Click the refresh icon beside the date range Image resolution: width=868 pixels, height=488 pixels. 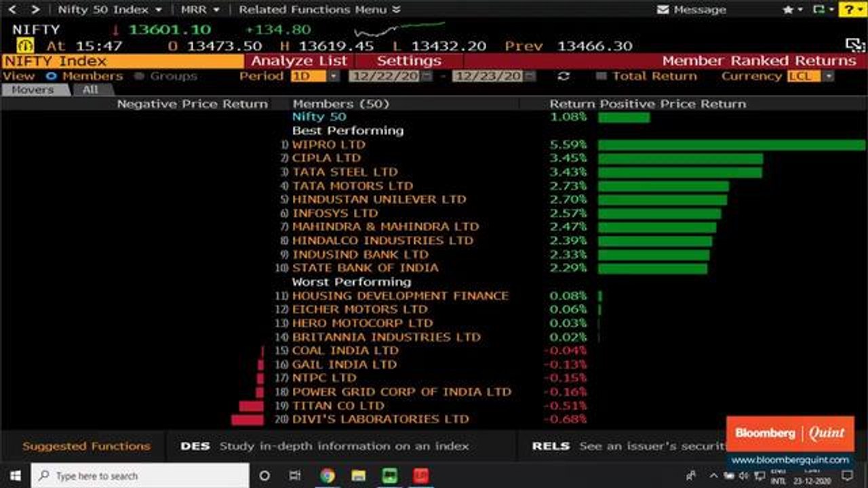click(564, 76)
